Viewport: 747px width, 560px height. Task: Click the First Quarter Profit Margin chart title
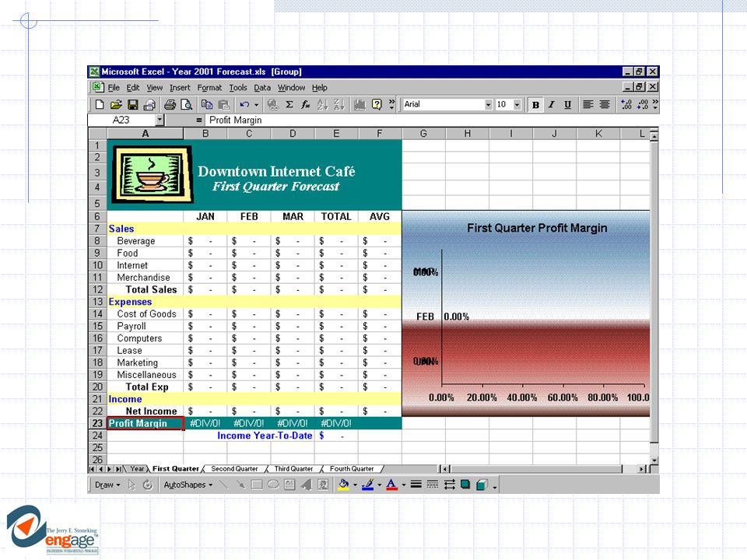pos(537,228)
